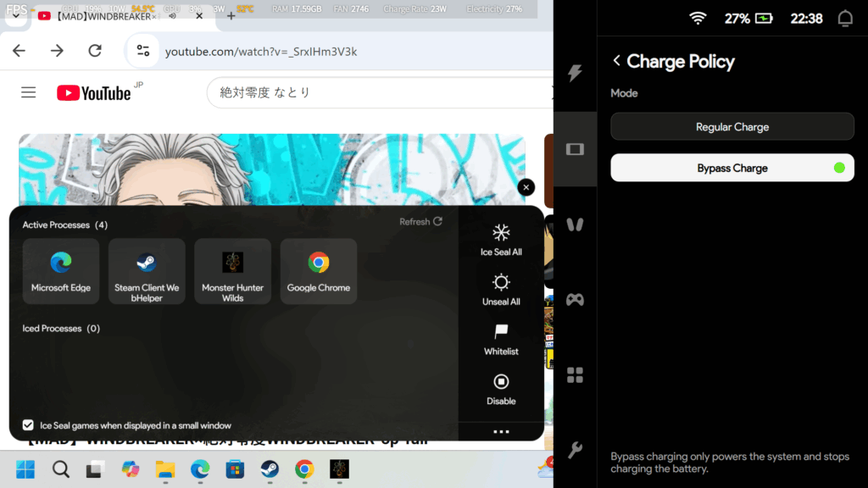868x488 pixels.
Task: Click the Unseal All sun icon
Action: click(501, 283)
